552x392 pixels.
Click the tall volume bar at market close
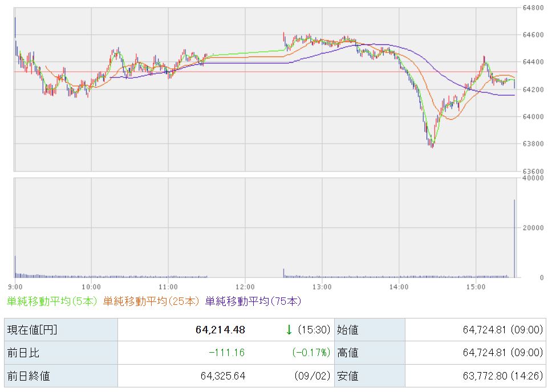(514, 239)
